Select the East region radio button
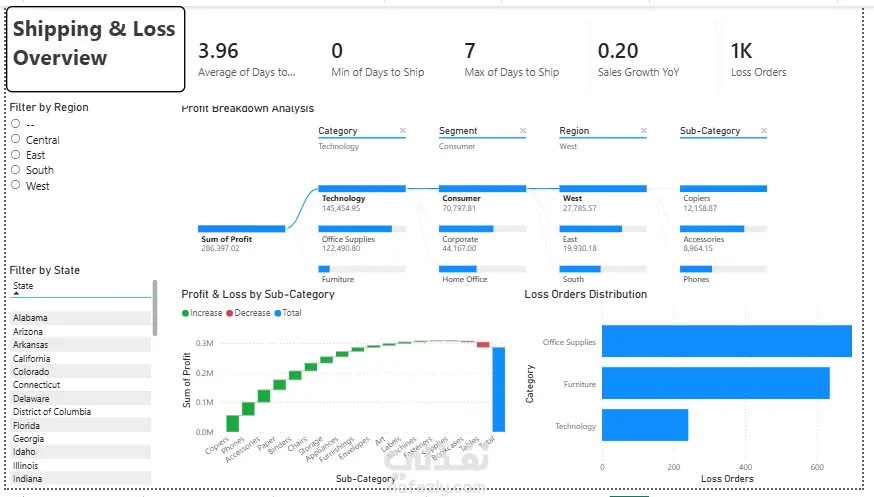Image resolution: width=874 pixels, height=497 pixels. tap(16, 154)
